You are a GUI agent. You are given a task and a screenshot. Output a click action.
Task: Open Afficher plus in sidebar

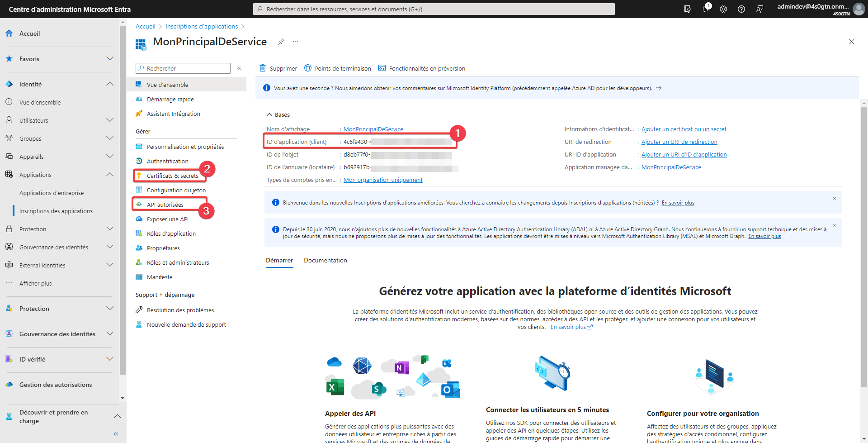pos(35,283)
